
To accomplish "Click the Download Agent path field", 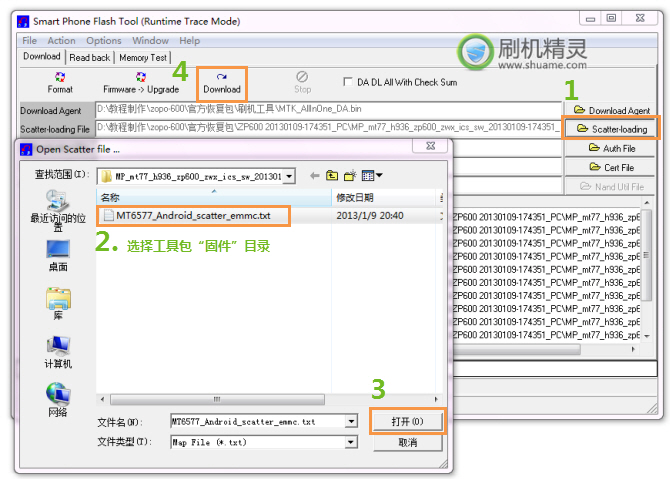I will (x=328, y=109).
